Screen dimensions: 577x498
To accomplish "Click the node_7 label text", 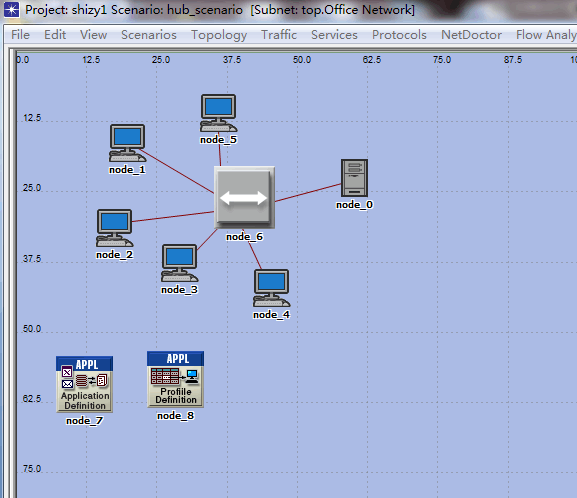I will [x=85, y=421].
